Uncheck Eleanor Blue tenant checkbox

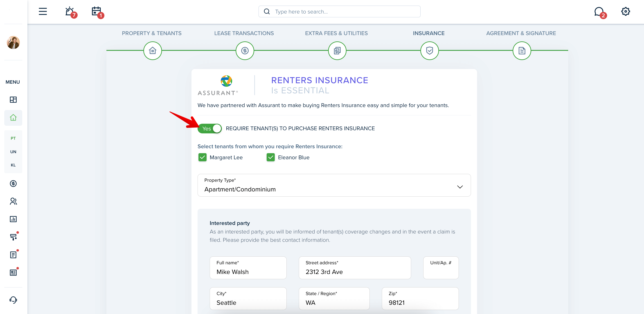point(270,157)
